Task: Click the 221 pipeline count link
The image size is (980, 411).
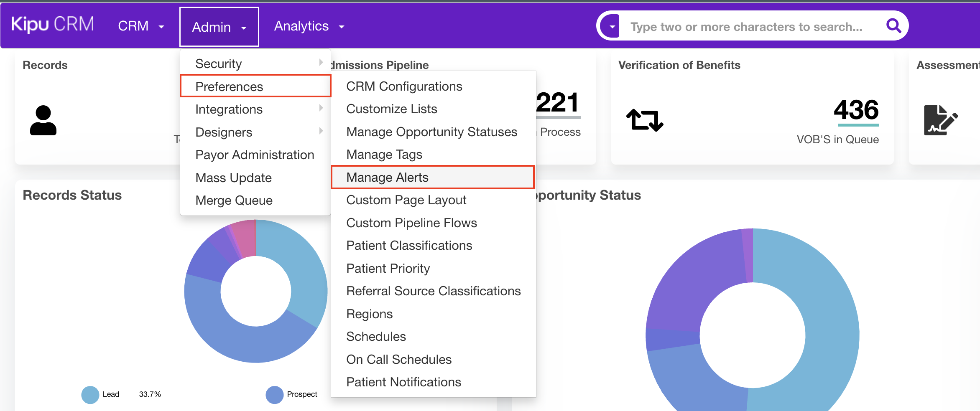Action: [x=558, y=103]
